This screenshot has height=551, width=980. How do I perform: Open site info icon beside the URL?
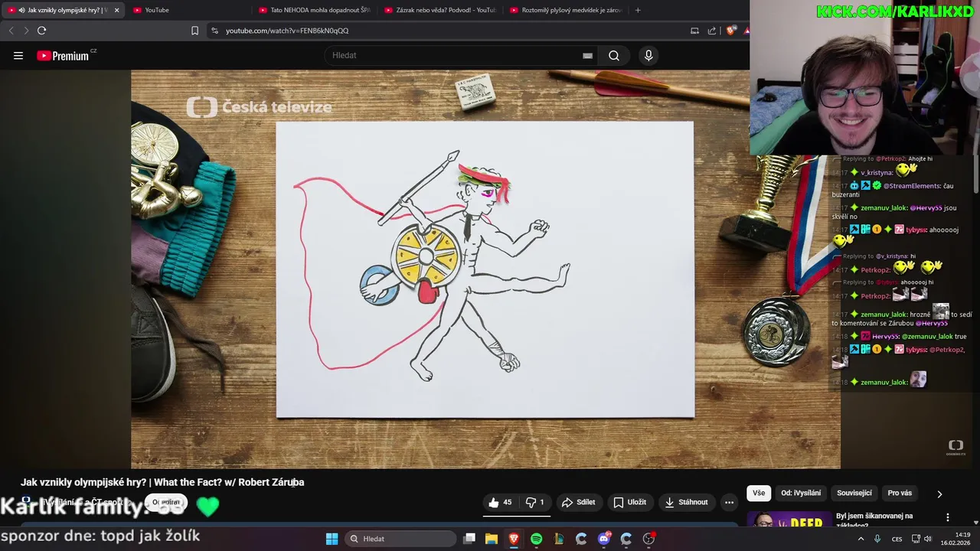tap(214, 31)
